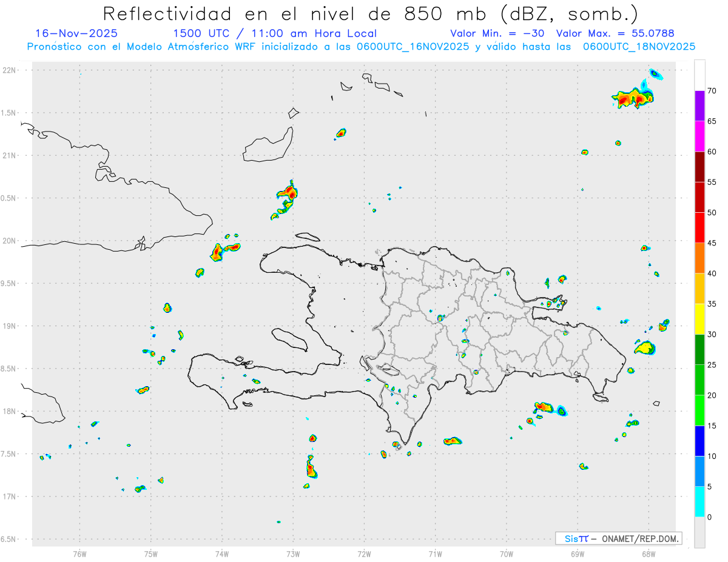The width and height of the screenshot is (728, 562).
Task: Click the purple 65–70 dBZ colorbar segment
Action: pyautogui.click(x=699, y=105)
